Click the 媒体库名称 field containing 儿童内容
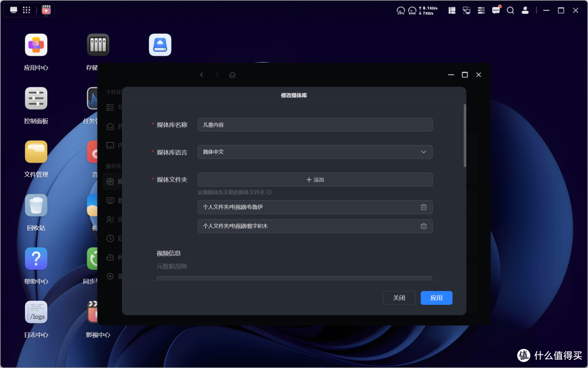This screenshot has width=588, height=368. (x=315, y=125)
